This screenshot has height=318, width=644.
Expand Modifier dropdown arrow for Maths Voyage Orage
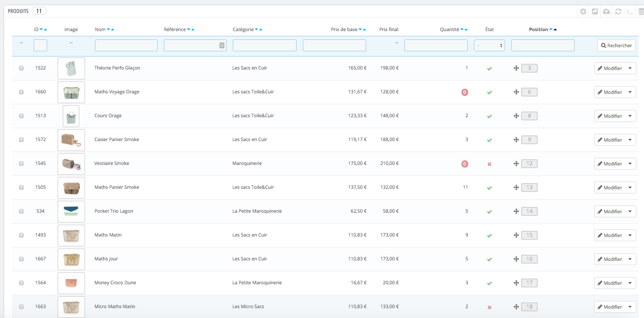click(x=629, y=92)
